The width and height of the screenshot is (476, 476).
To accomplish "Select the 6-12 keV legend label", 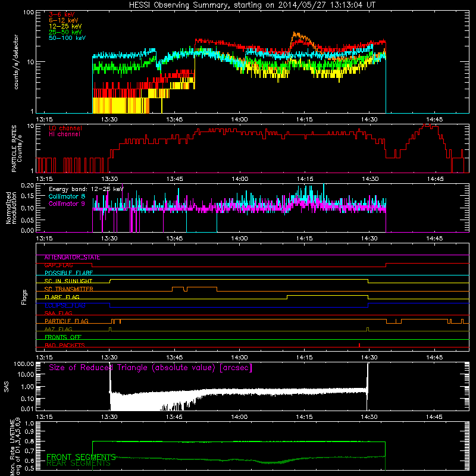I will tap(64, 20).
